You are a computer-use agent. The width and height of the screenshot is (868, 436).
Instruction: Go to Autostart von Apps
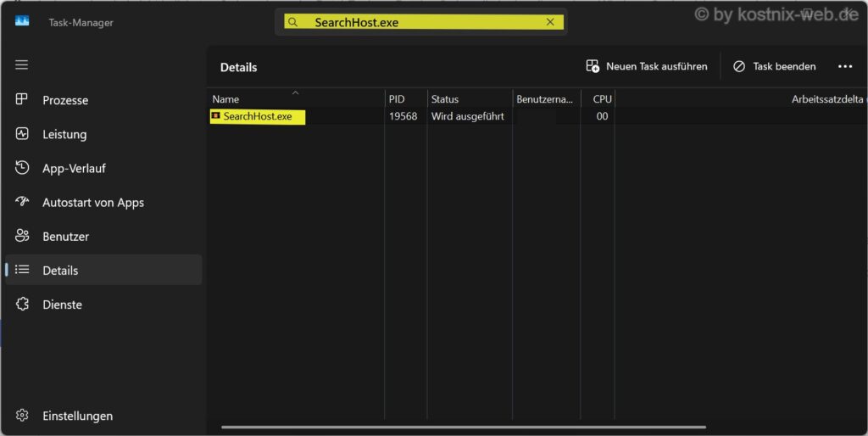[103, 202]
